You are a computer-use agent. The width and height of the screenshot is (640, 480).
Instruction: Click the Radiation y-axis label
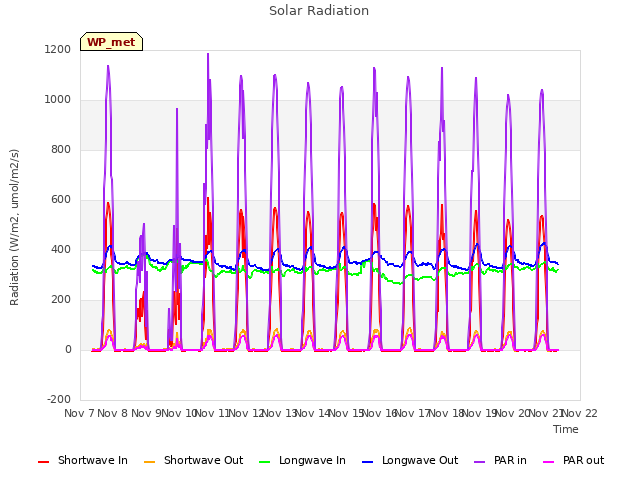pos(14,227)
